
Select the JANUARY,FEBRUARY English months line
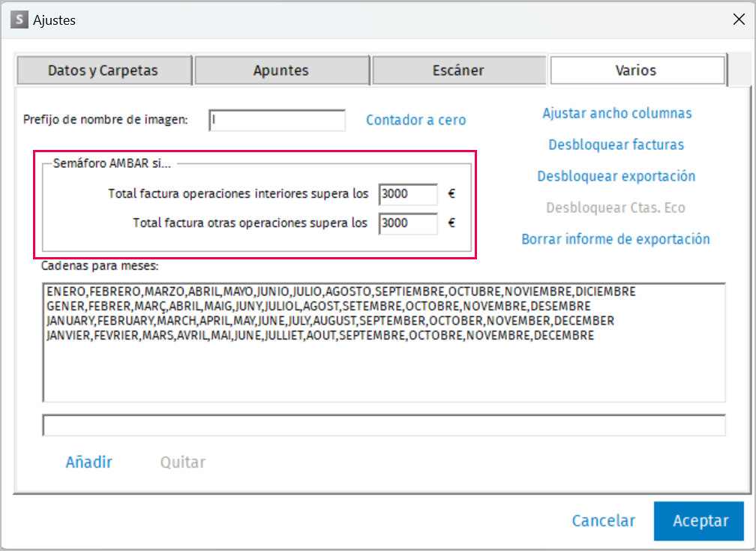[330, 321]
